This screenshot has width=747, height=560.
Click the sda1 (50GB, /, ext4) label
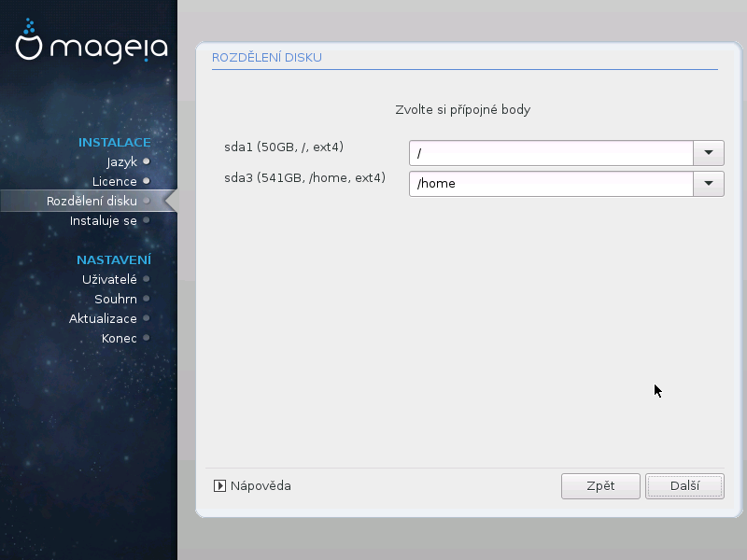[x=284, y=147]
